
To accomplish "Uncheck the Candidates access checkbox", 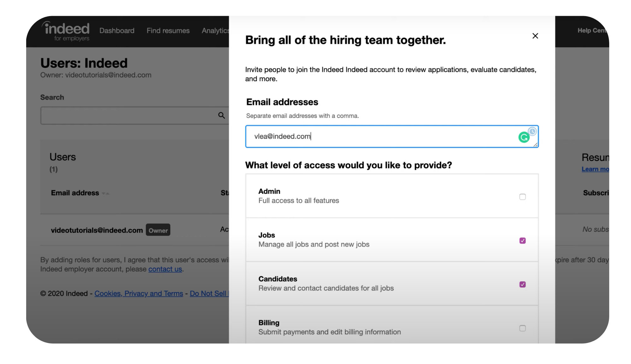I will pos(522,284).
